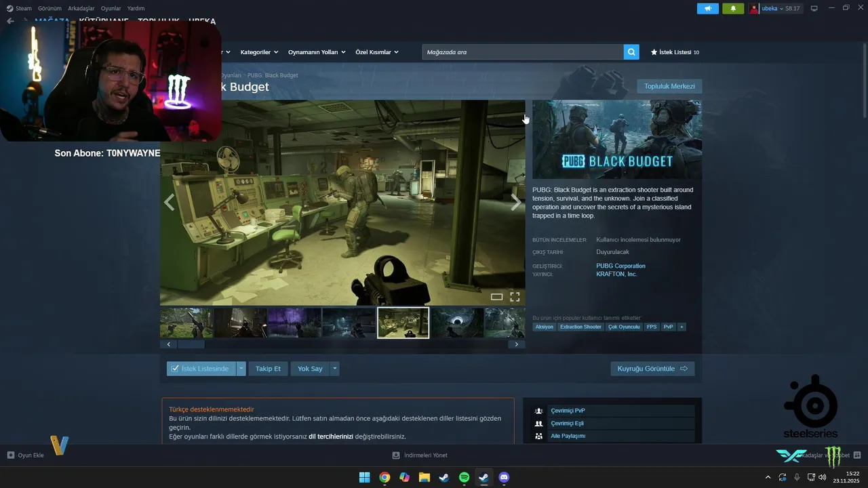Switch to Big Picture mode icon
This screenshot has height=488, width=868.
click(x=814, y=9)
